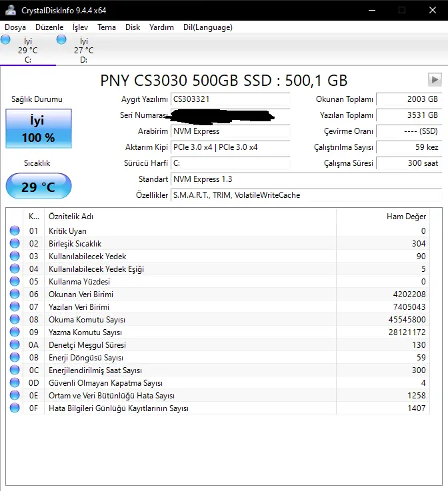The width and height of the screenshot is (448, 491).
Task: Click the status orb for Enerji Döngüsü Sayısı row
Action: click(15, 357)
